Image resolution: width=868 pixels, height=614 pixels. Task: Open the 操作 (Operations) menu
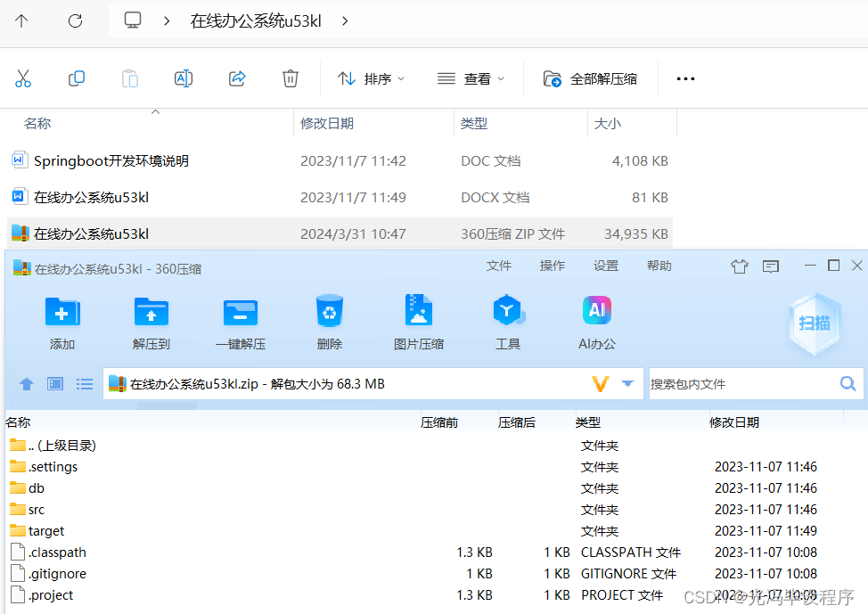[x=552, y=265]
